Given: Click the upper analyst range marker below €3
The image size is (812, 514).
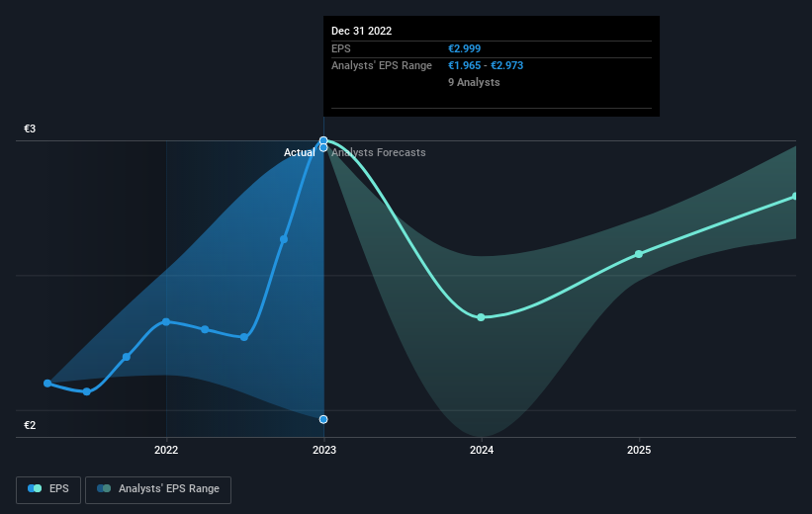Looking at the screenshot, I should coord(323,148).
